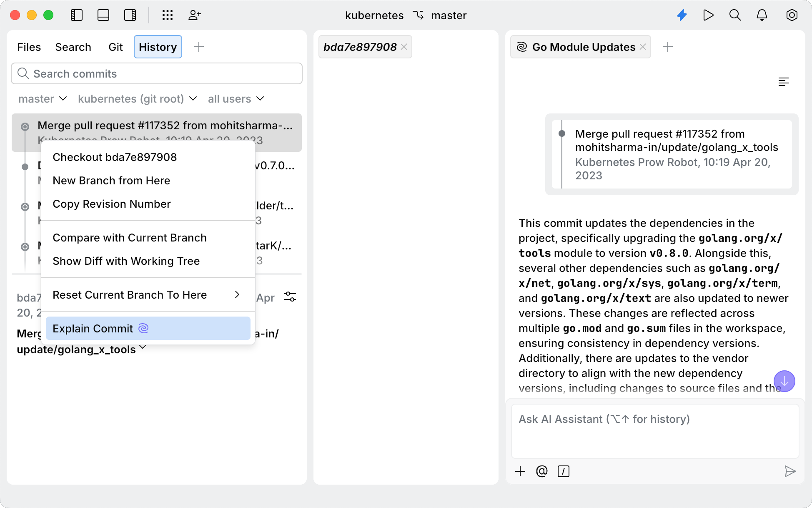Click the plus attach icon in chat

(x=520, y=471)
